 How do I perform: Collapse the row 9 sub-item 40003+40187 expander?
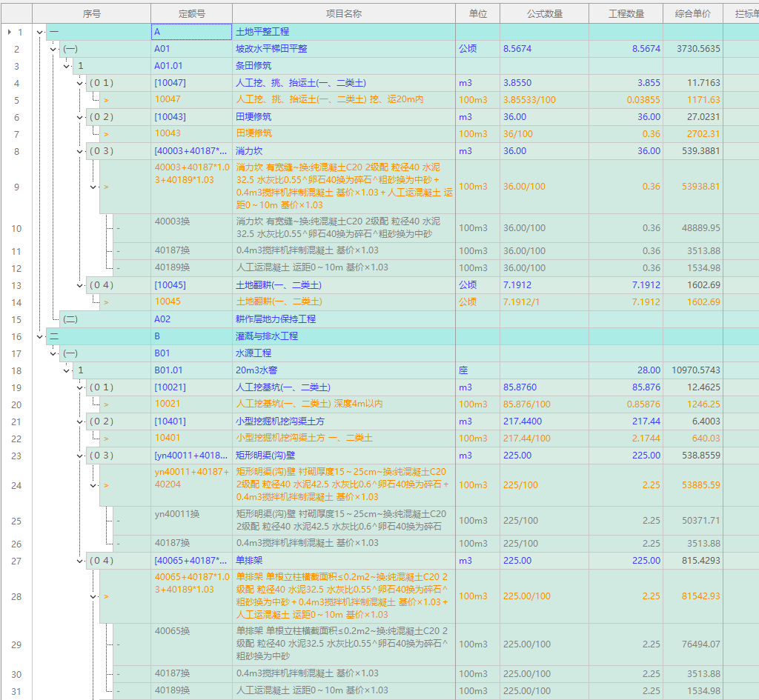(93, 187)
